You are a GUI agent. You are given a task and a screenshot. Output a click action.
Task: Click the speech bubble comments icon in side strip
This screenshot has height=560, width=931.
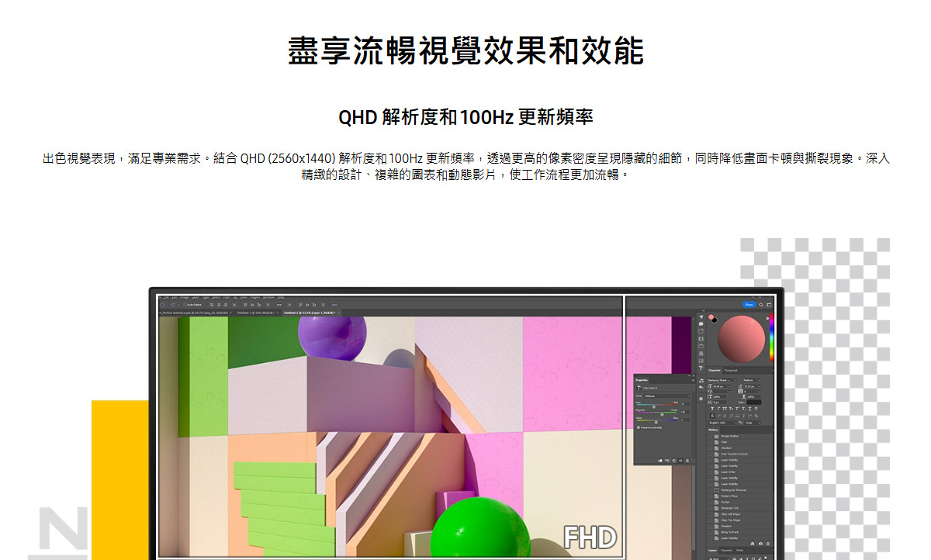(x=701, y=323)
